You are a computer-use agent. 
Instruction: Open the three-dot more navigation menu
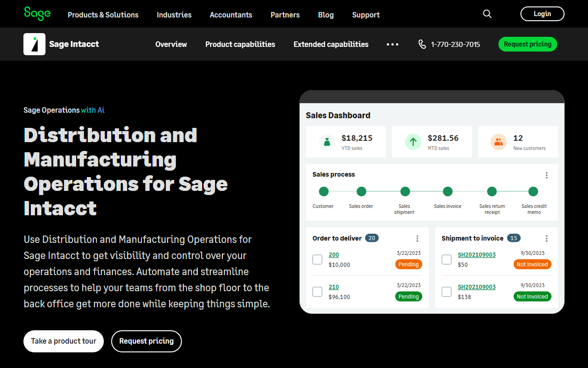tap(392, 44)
